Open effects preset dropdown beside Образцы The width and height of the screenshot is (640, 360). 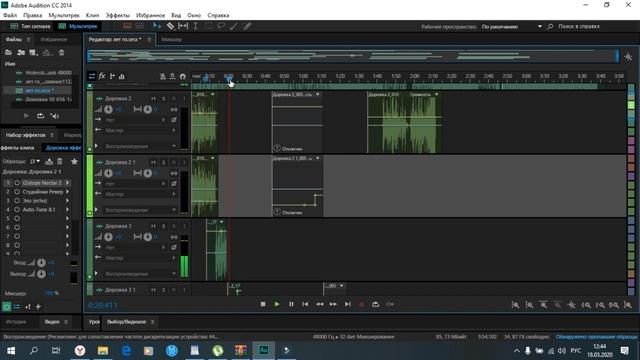click(x=35, y=162)
